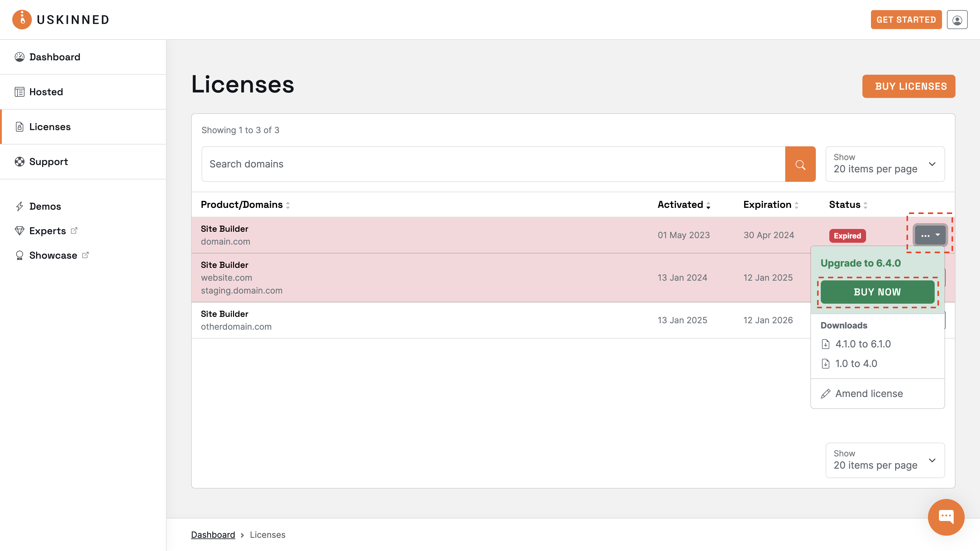Click the Amend license pencil option
The image size is (980, 551).
[x=869, y=394]
